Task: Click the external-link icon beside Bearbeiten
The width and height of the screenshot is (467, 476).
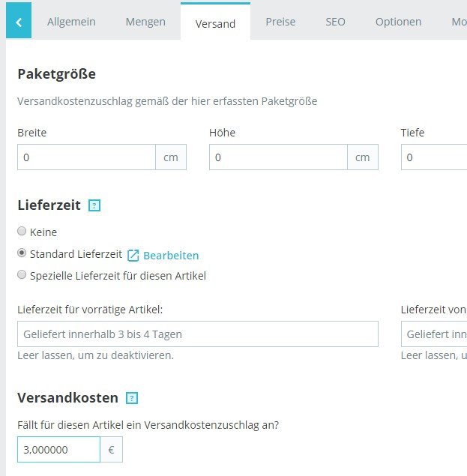Action: (133, 256)
